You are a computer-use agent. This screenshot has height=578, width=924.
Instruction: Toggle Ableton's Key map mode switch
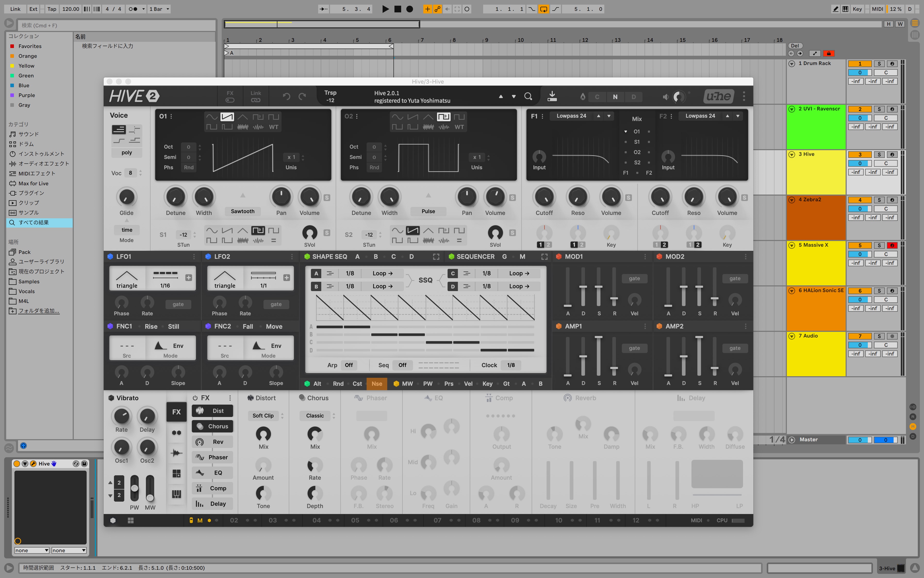click(857, 9)
